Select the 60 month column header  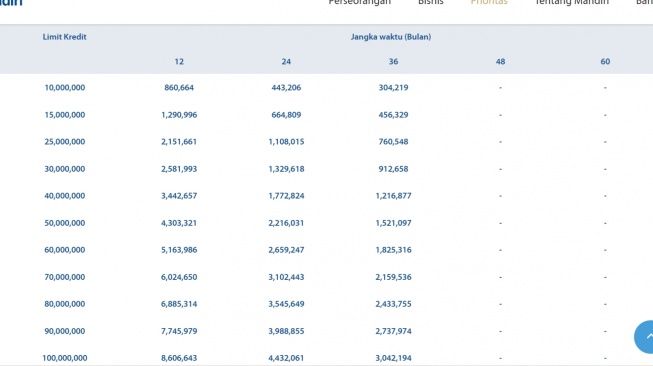pyautogui.click(x=605, y=62)
